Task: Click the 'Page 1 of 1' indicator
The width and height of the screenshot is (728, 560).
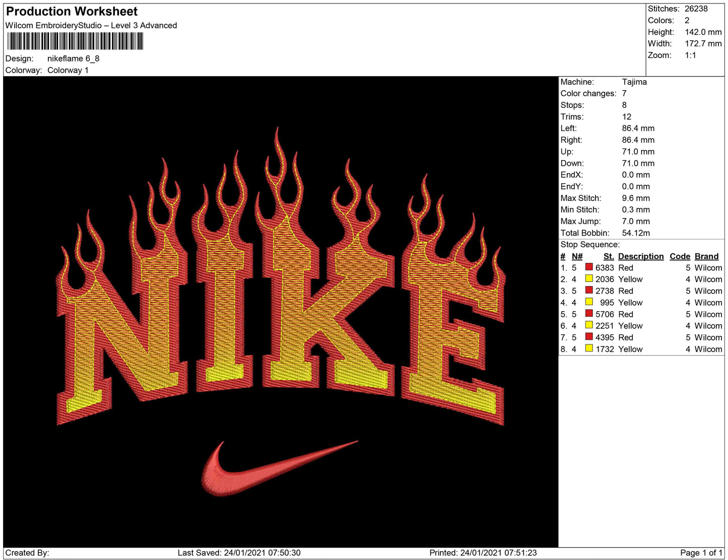Action: pyautogui.click(x=701, y=552)
